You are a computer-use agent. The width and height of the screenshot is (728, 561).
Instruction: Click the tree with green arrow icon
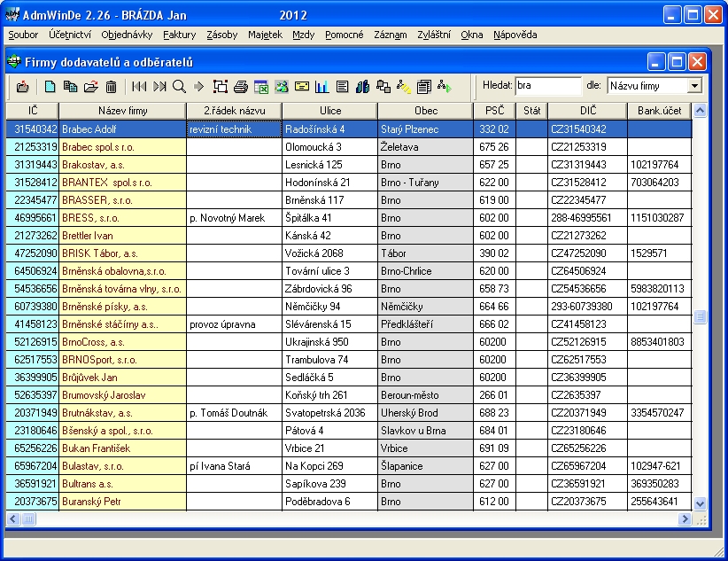tap(445, 87)
